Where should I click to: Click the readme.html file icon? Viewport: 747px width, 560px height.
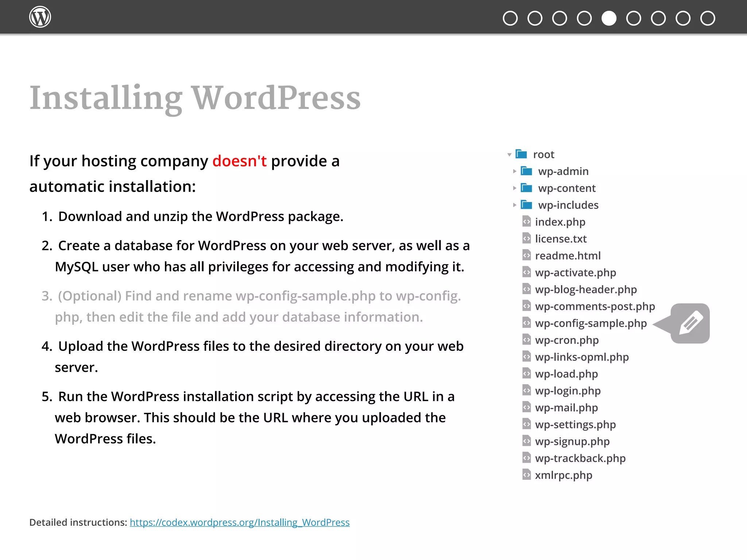526,255
